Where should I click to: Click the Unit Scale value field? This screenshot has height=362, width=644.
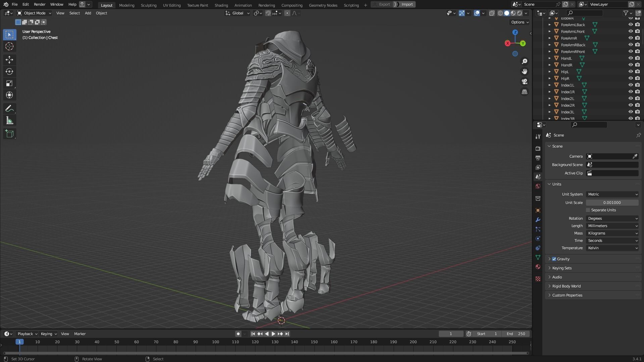(612, 203)
